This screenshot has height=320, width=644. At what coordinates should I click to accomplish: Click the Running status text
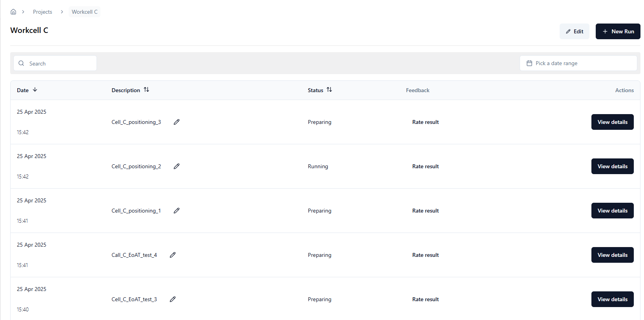click(x=318, y=166)
